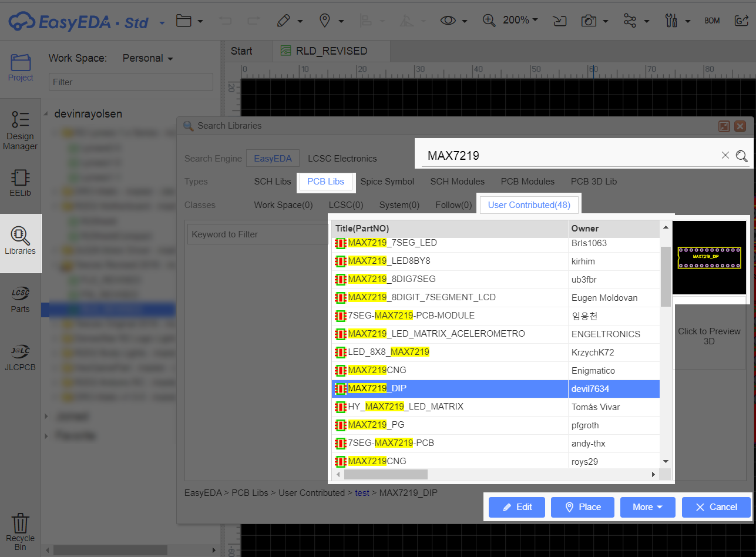
Task: Open the More dropdown button
Action: point(647,507)
